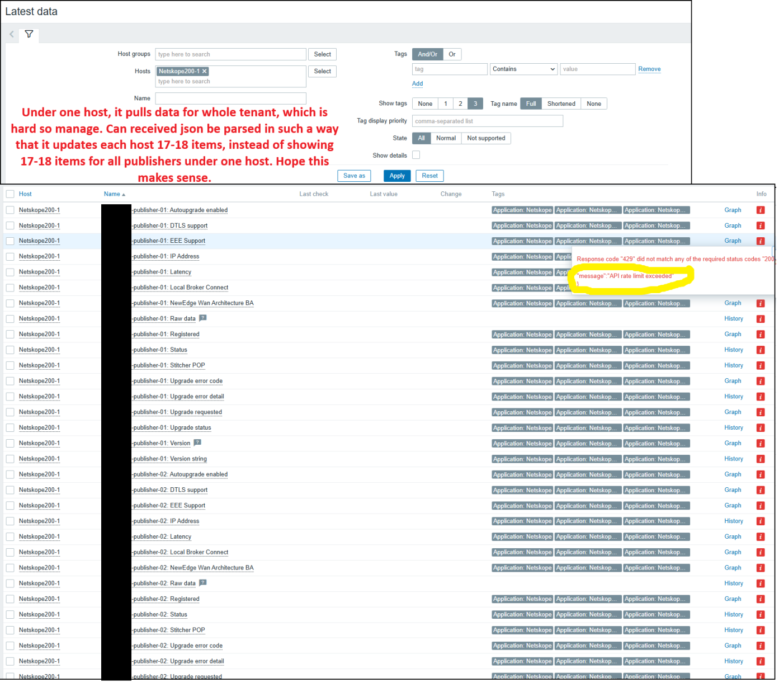Set Tag name display to Shortened
Screen dimensions: 784x687
[x=561, y=103]
